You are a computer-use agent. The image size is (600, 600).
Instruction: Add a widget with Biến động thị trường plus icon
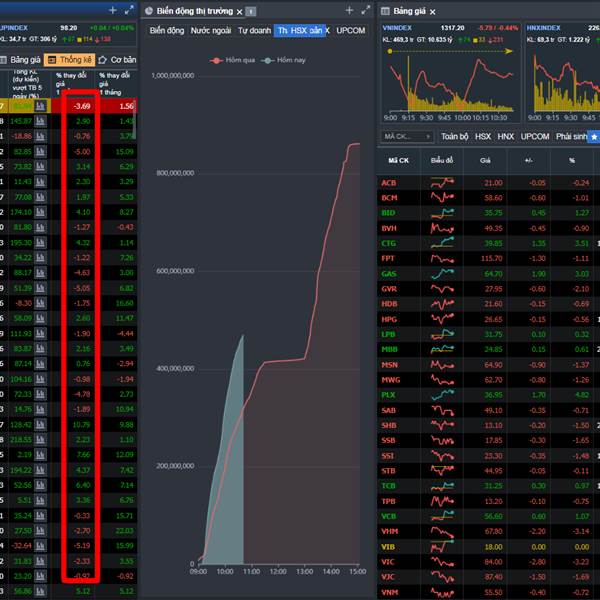tap(349, 10)
